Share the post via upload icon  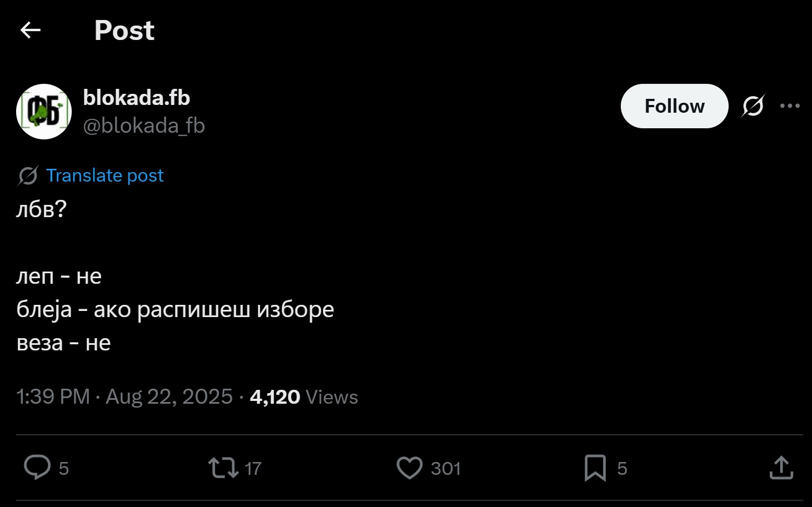click(781, 468)
